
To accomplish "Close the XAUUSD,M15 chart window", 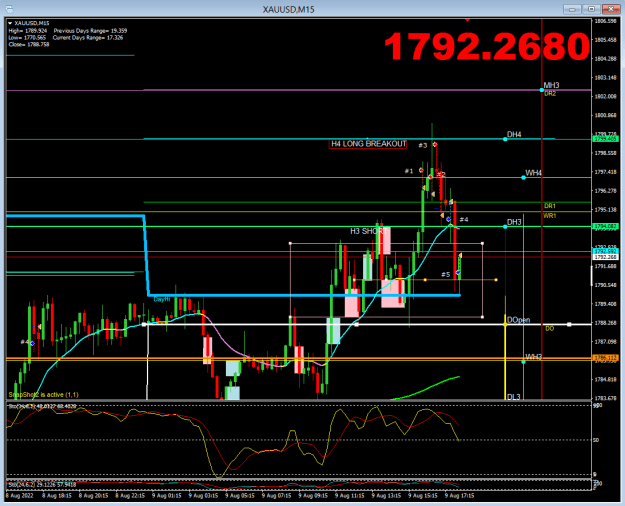I will tap(611, 9).
